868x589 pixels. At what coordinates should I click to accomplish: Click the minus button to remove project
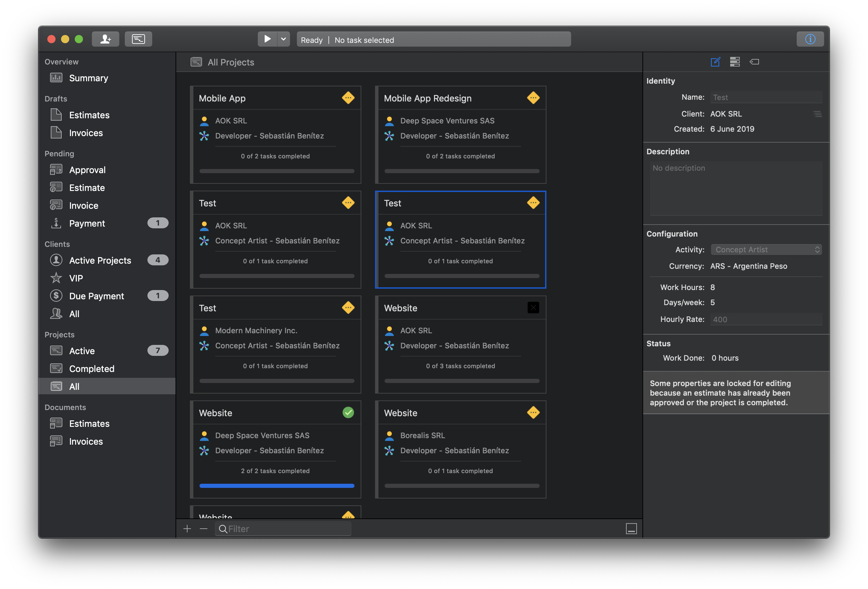(204, 529)
